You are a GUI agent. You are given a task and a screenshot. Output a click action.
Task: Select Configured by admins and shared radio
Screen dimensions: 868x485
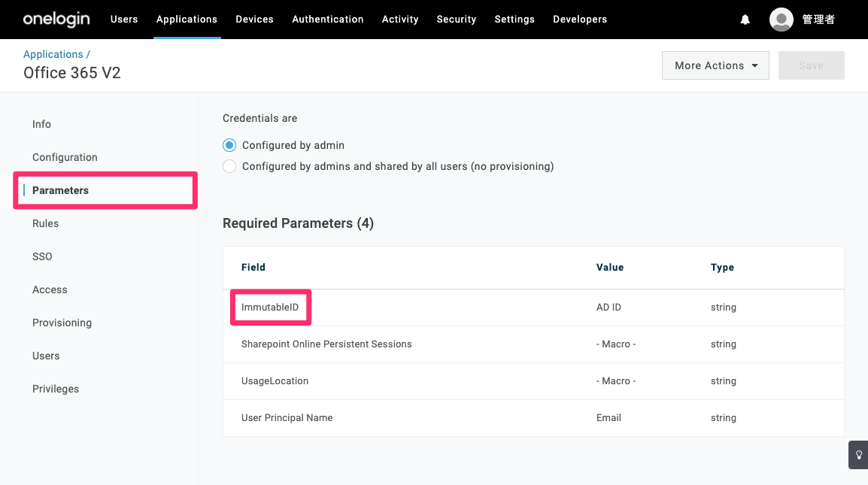229,166
